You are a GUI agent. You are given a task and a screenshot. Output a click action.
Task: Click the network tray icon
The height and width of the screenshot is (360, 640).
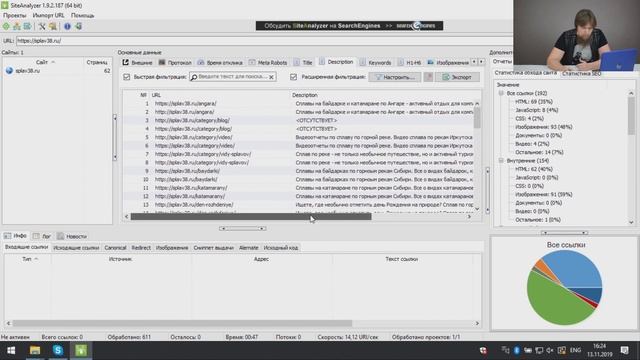coord(539,350)
